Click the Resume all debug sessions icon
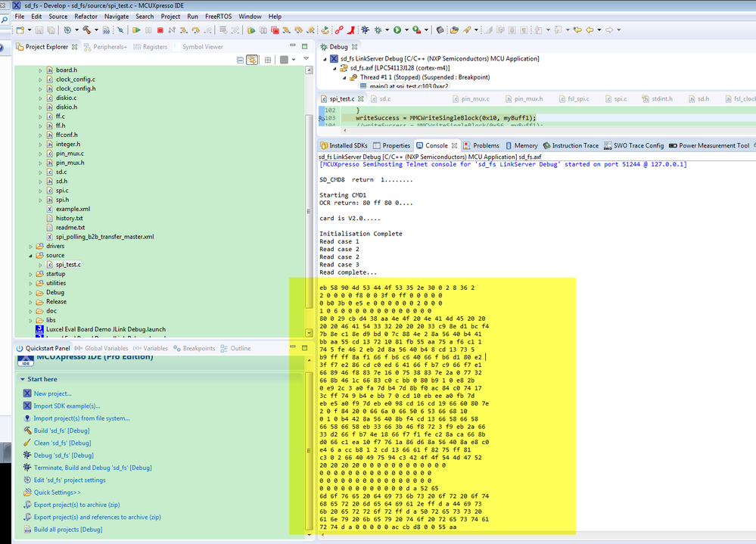The height and width of the screenshot is (544, 756). pos(250,30)
